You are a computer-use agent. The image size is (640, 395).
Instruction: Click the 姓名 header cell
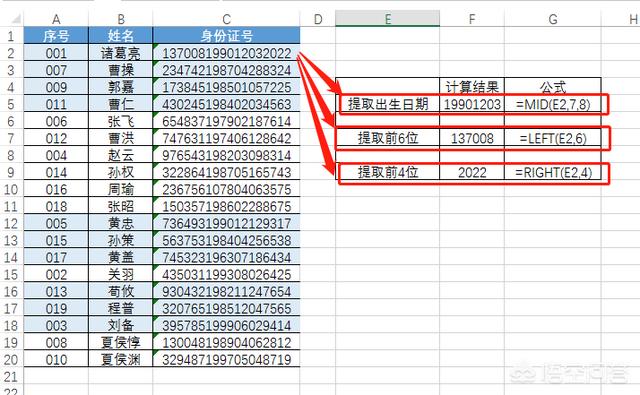pyautogui.click(x=121, y=36)
